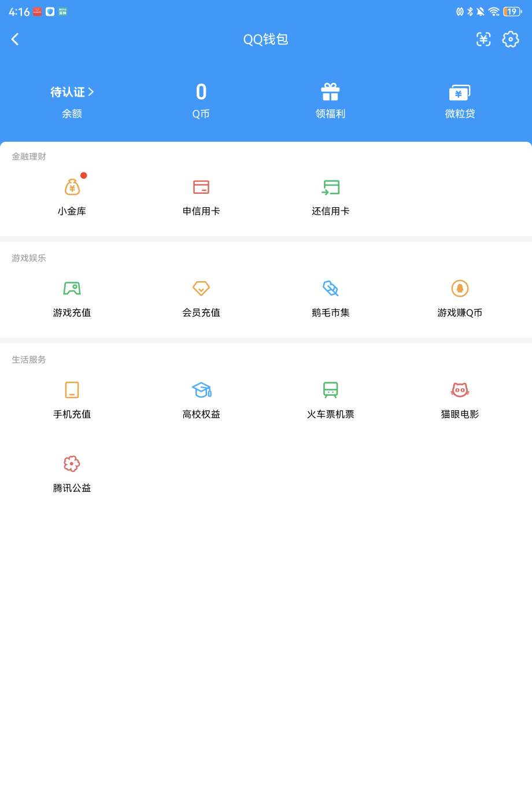Click the 余额 label
The width and height of the screenshot is (532, 810).
point(72,114)
